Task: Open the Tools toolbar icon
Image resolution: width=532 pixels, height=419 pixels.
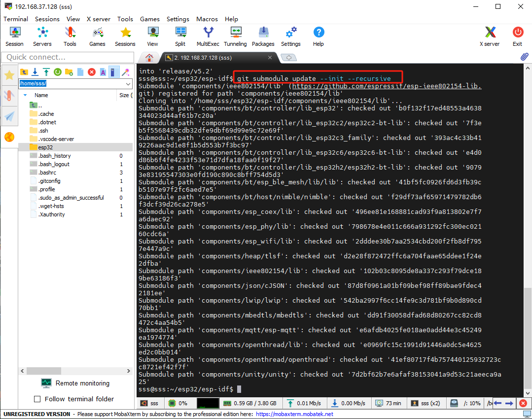Action: 70,36
